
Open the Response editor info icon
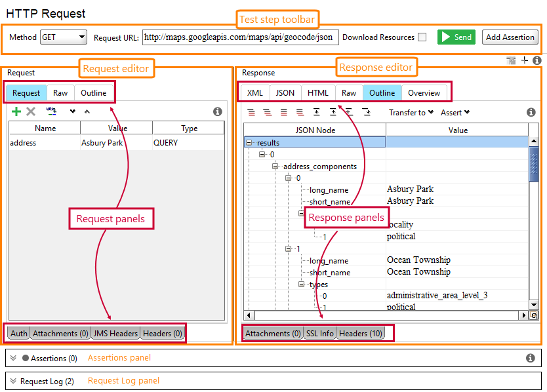coord(531,112)
